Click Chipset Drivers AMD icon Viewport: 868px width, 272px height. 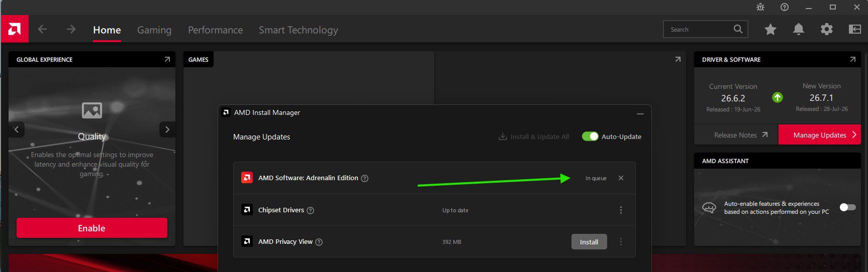point(247,210)
